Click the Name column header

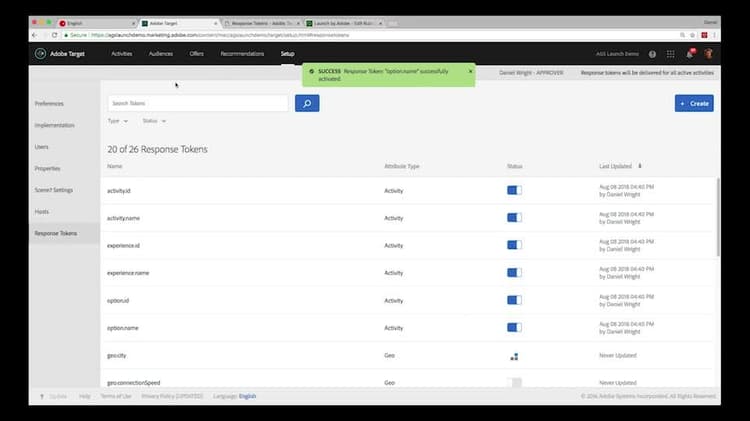[x=114, y=166]
